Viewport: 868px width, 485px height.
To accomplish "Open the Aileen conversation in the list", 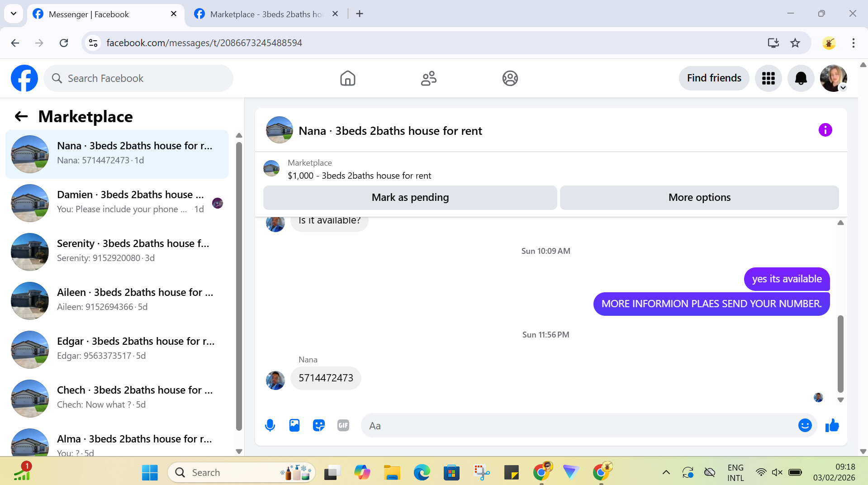I will pyautogui.click(x=117, y=301).
